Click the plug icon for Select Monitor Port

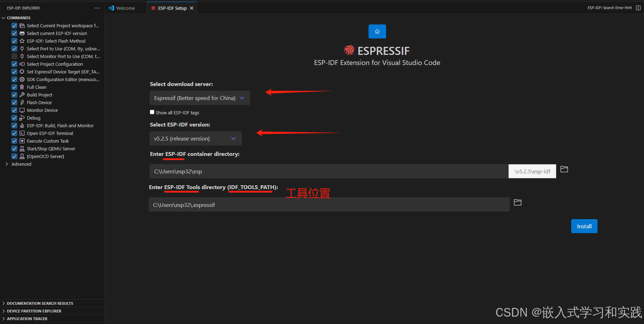click(x=22, y=56)
